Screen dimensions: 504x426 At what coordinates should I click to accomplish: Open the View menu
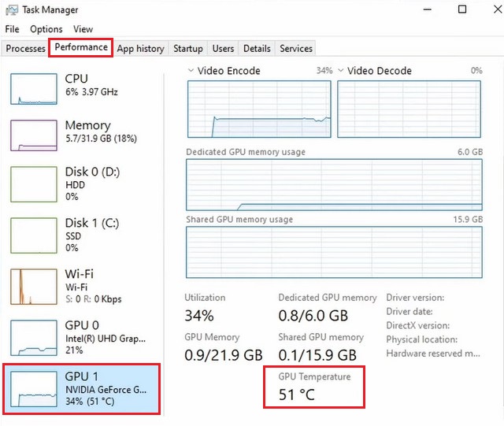[x=83, y=29]
